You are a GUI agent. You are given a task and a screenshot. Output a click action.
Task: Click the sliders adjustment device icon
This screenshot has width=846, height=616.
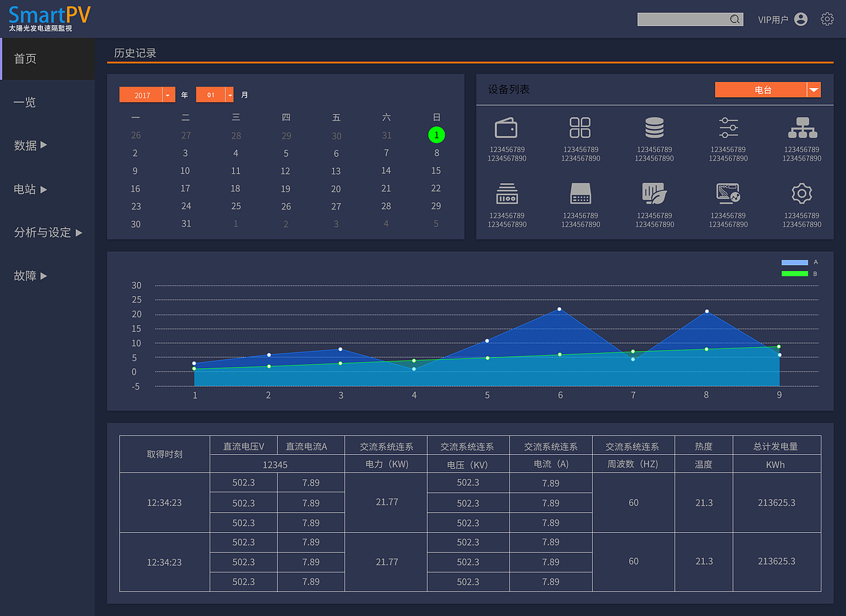coord(728,128)
